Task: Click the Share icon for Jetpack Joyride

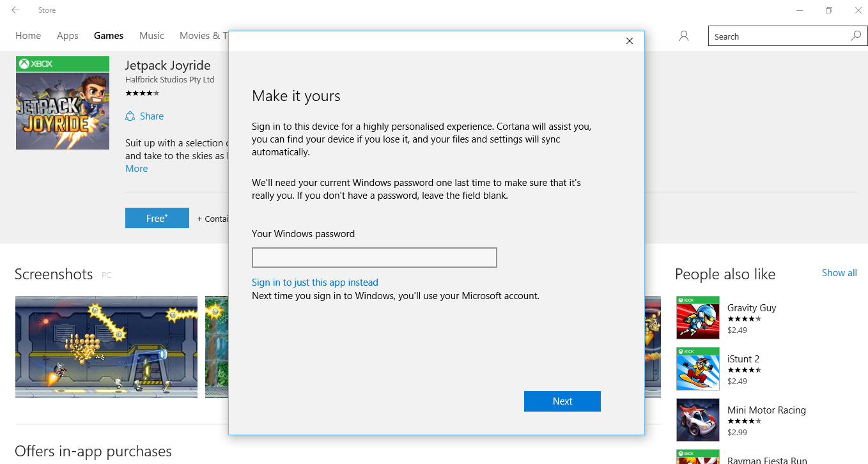Action: point(130,116)
